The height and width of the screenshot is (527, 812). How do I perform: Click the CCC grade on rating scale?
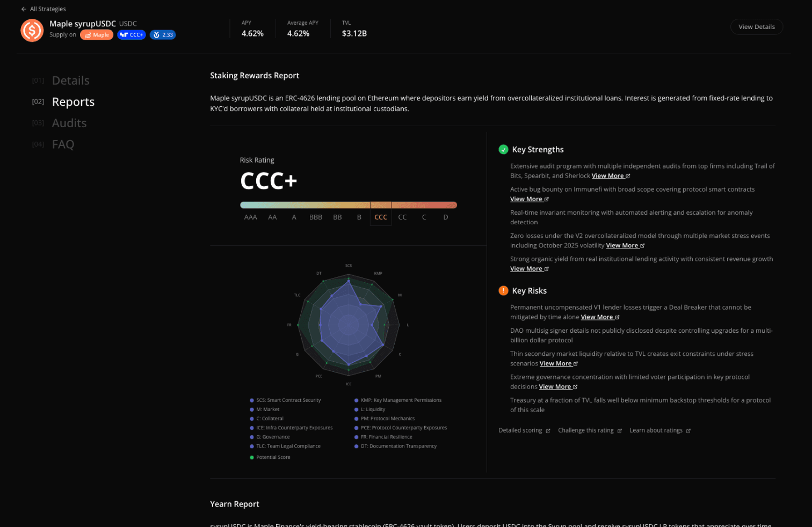point(381,217)
